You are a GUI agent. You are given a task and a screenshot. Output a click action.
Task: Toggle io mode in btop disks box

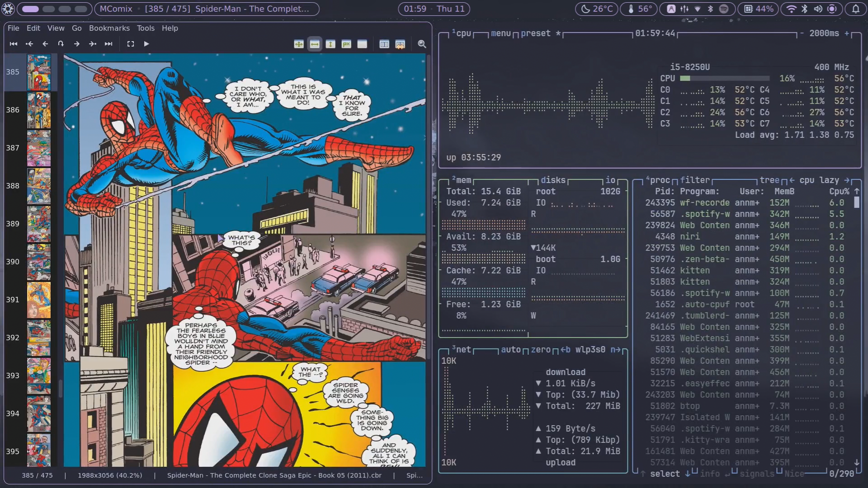pyautogui.click(x=611, y=180)
